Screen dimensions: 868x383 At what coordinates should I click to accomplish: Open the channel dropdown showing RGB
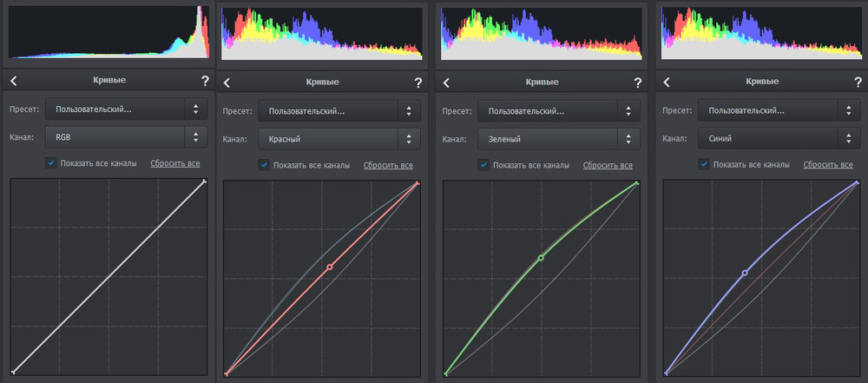tap(127, 136)
